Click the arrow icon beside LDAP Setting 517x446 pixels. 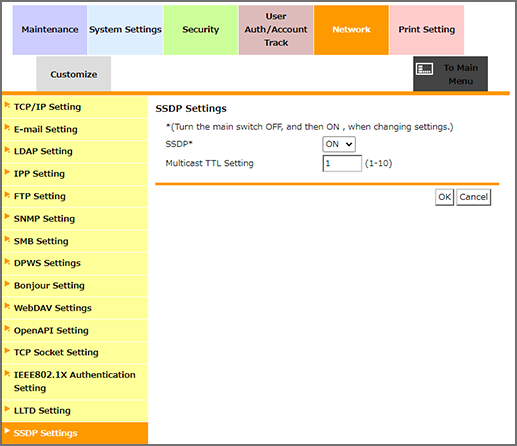tap(7, 150)
